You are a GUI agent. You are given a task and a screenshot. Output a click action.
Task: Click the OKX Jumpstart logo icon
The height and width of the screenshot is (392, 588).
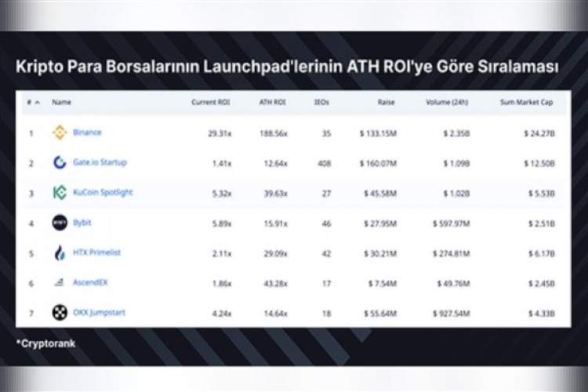60,313
